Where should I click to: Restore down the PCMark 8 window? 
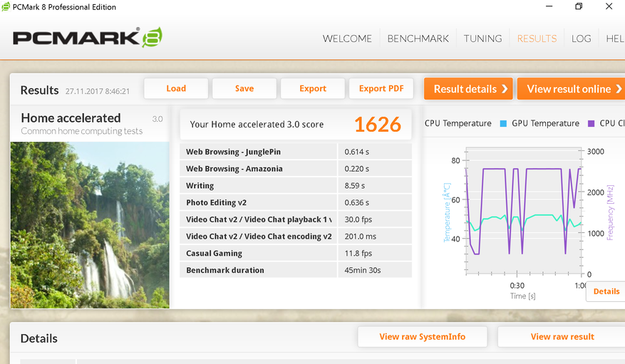point(579,6)
